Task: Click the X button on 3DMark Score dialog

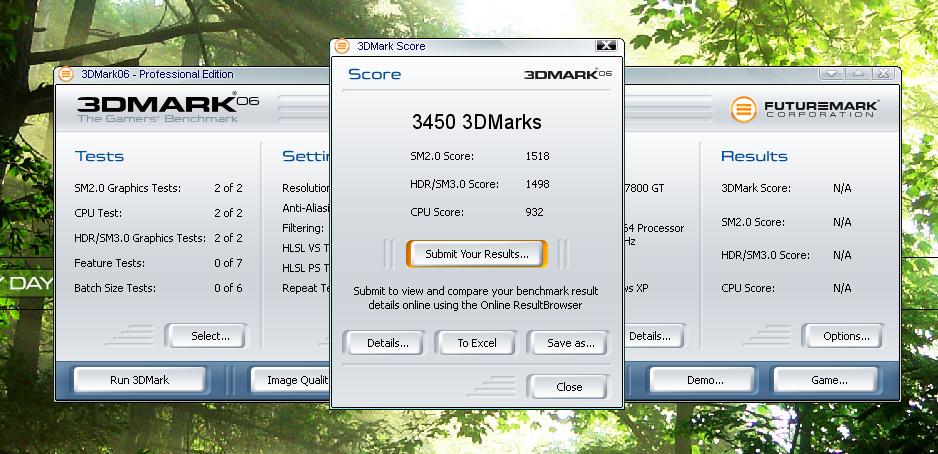Action: (606, 45)
